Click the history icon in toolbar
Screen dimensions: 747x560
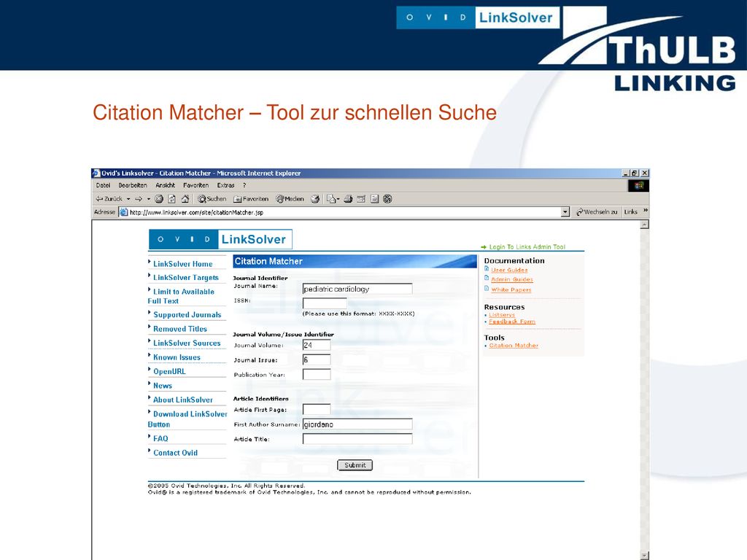[x=315, y=199]
